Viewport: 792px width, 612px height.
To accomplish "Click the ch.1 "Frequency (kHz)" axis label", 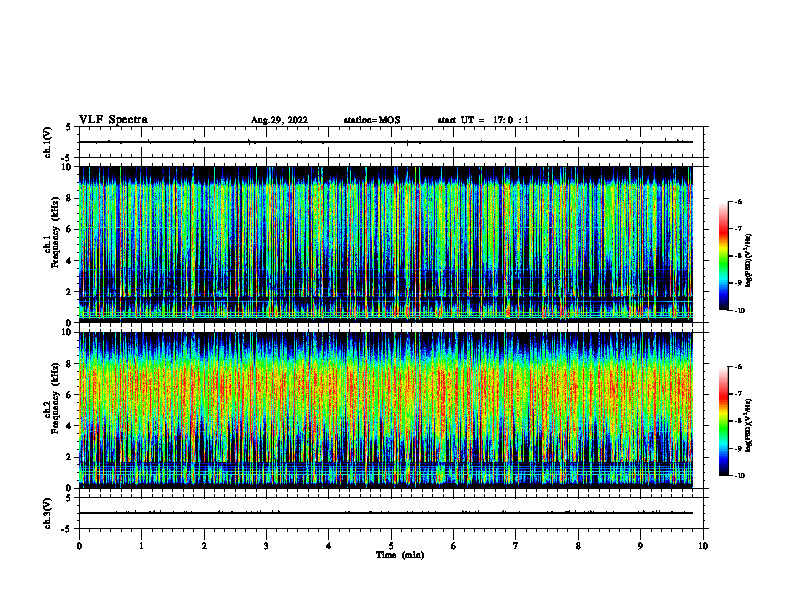I will (55, 232).
